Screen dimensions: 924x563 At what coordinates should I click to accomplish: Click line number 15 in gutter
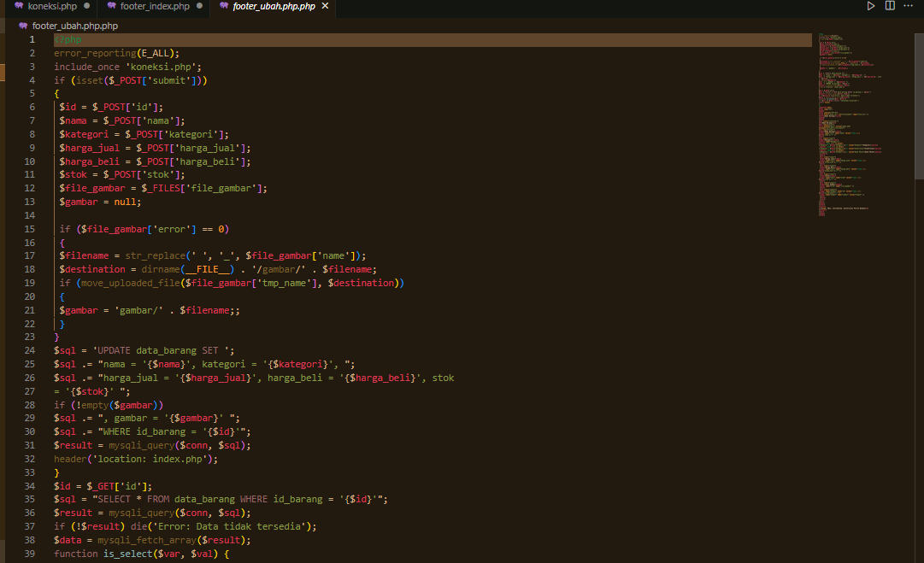click(x=29, y=229)
